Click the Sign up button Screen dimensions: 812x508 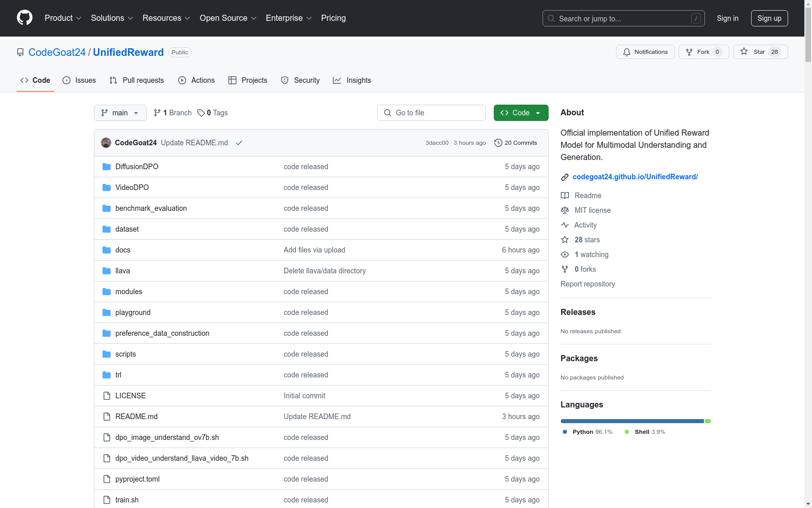pyautogui.click(x=769, y=18)
